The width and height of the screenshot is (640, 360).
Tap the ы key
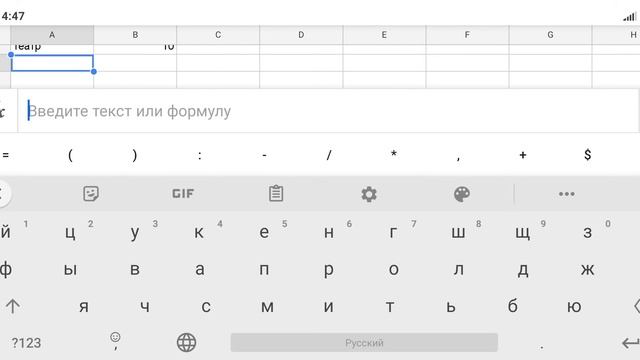point(70,269)
